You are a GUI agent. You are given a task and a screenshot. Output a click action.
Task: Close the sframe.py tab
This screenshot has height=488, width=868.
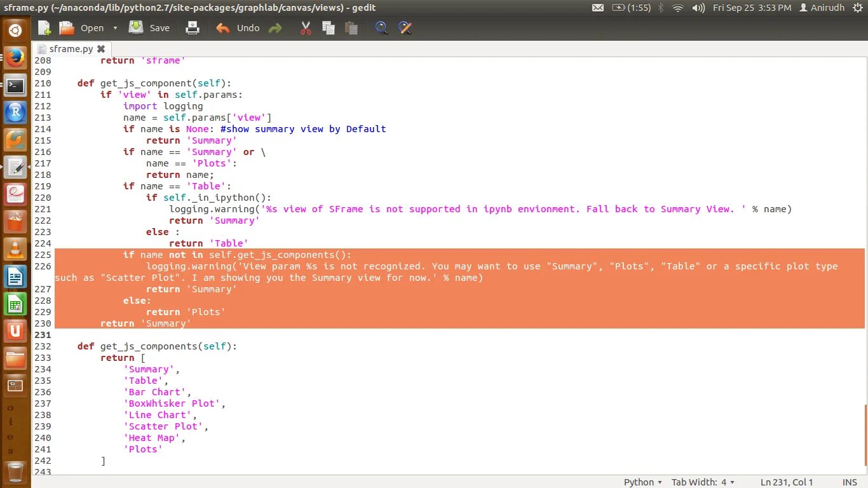pos(101,49)
